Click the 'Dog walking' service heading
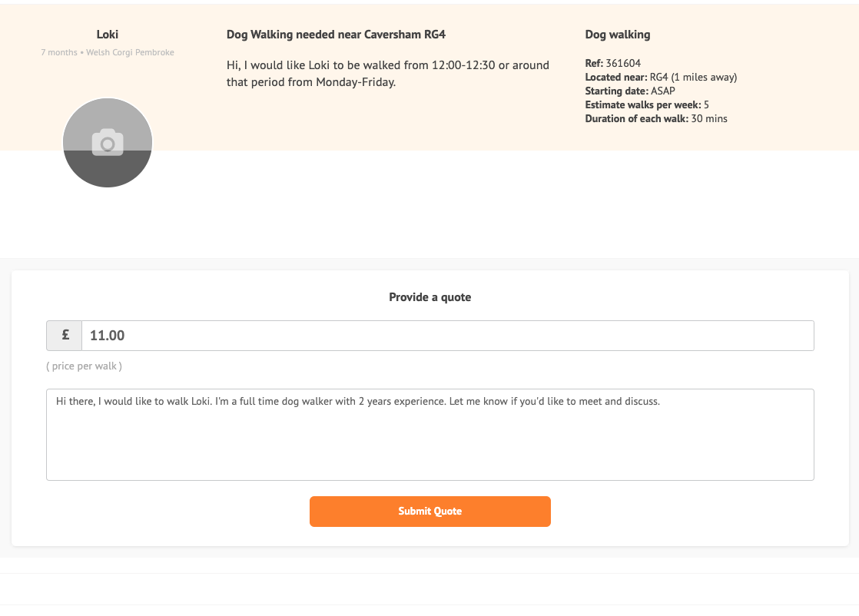 pos(618,35)
